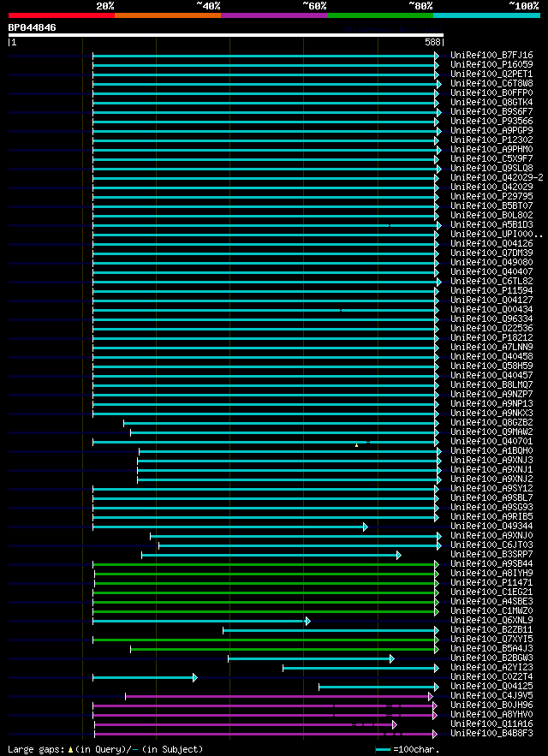
Task: Select the UniRef100_Q6XNL9 label
Action: [491, 622]
